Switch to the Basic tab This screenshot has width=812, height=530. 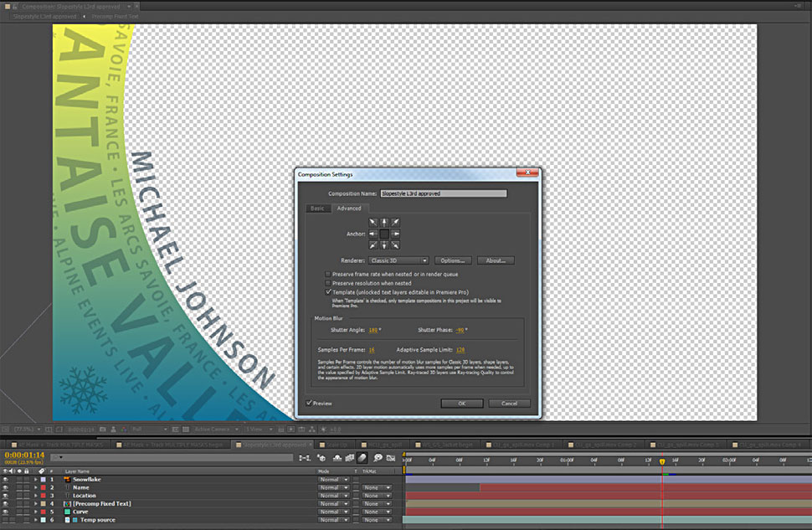[317, 208]
